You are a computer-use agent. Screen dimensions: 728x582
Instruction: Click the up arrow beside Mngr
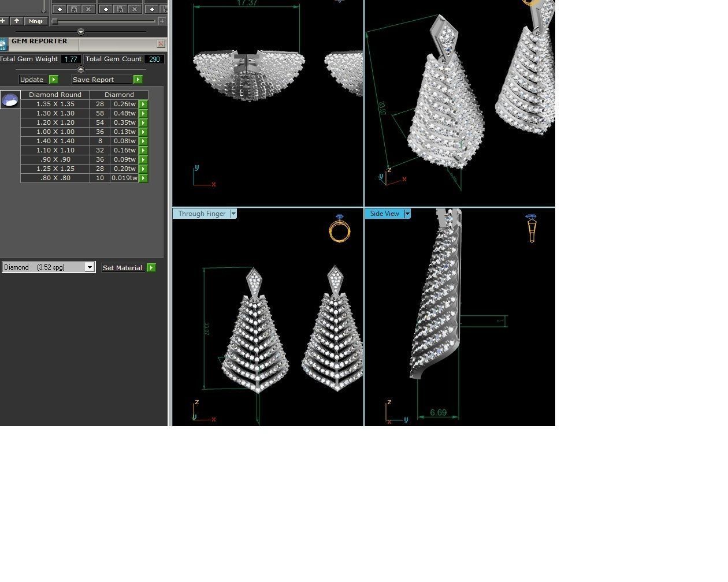coord(17,21)
